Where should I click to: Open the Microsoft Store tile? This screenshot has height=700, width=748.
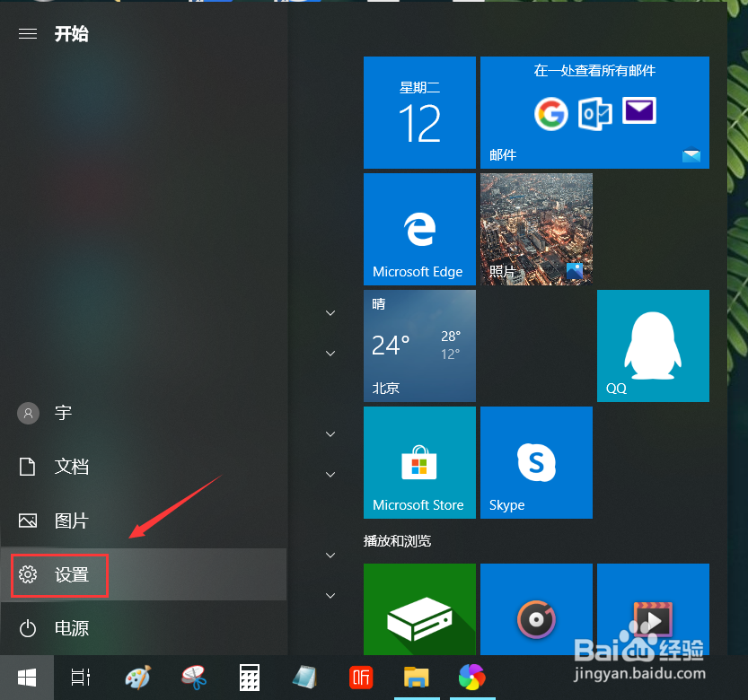(418, 462)
